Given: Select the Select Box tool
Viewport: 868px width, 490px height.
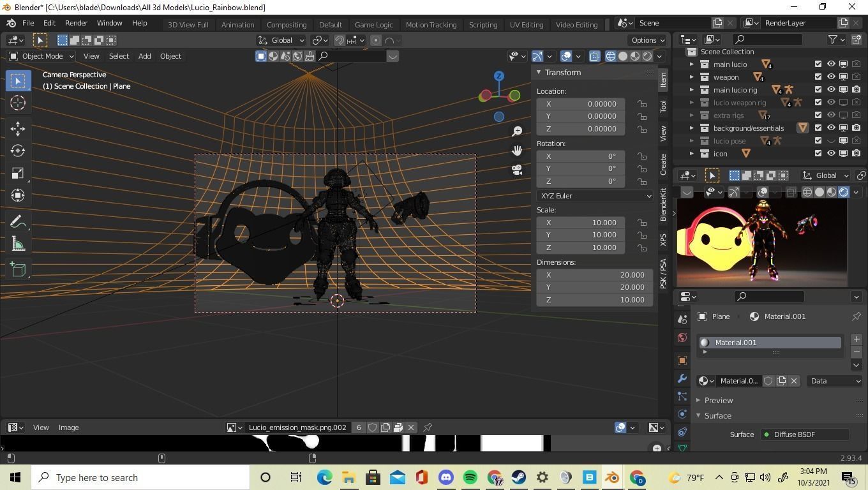Looking at the screenshot, I should (18, 80).
